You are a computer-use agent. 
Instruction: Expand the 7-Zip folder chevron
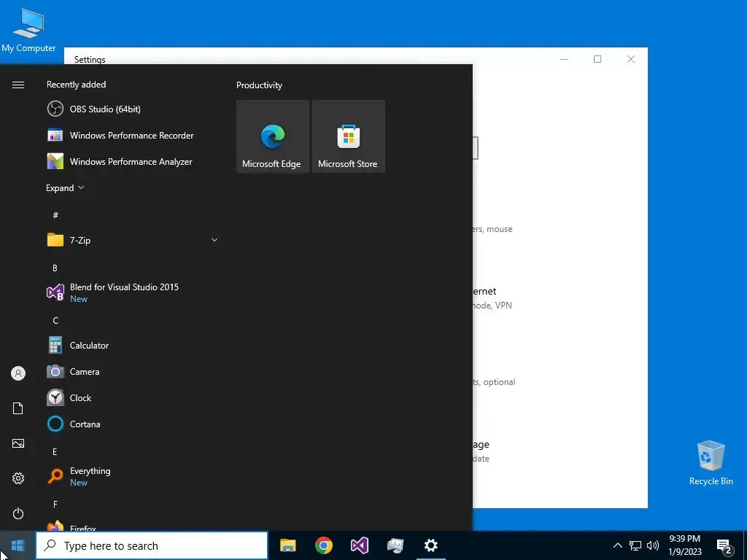[x=214, y=240]
